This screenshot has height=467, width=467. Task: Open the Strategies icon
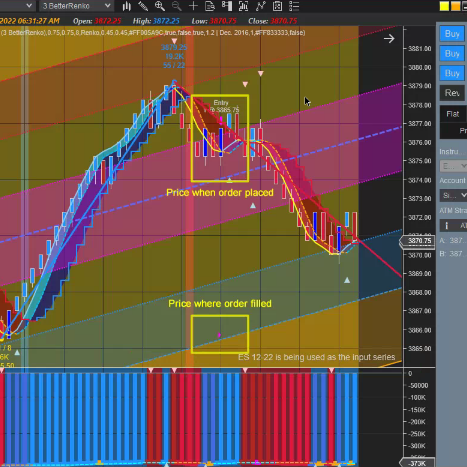(277, 6)
